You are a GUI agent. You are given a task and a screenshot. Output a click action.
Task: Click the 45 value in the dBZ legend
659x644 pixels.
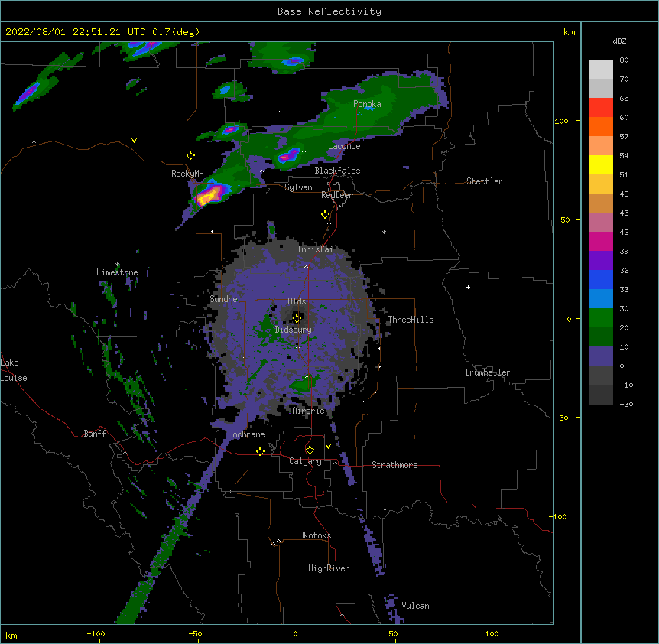pyautogui.click(x=624, y=213)
